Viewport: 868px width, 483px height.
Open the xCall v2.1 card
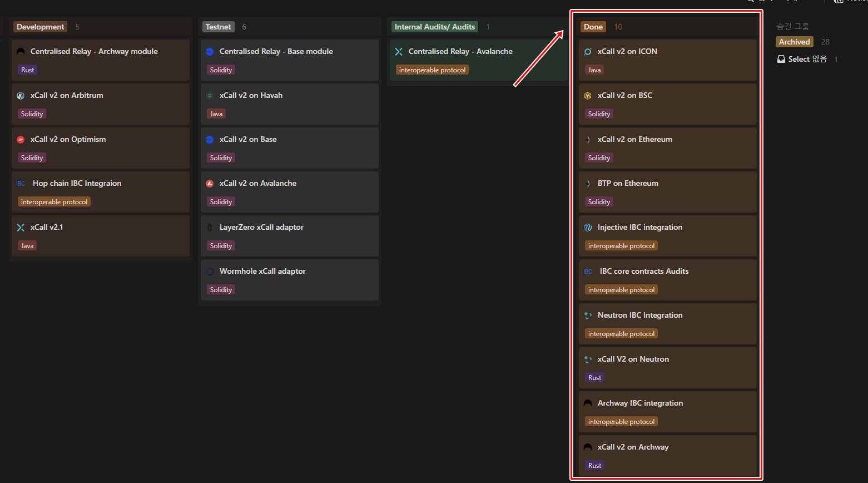tap(101, 236)
